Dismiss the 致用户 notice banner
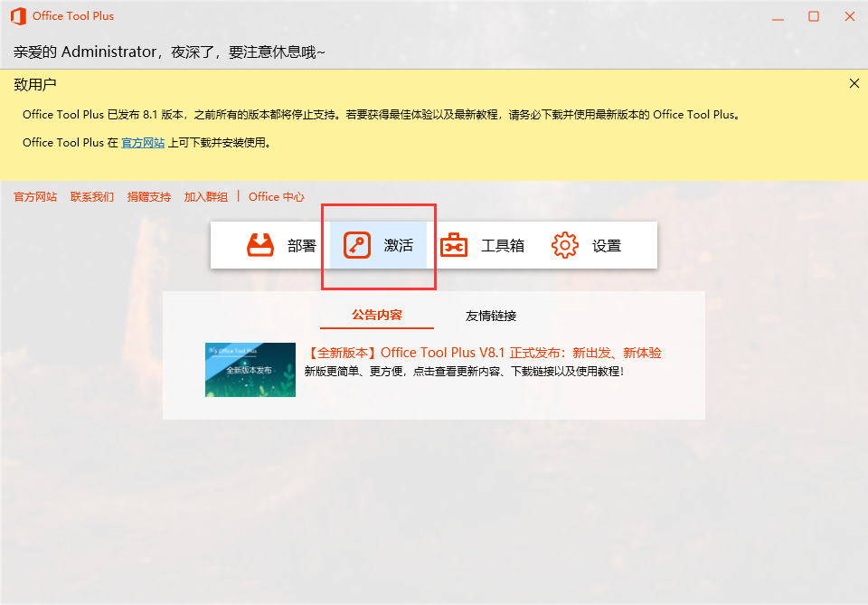This screenshot has width=868, height=605. [x=854, y=82]
